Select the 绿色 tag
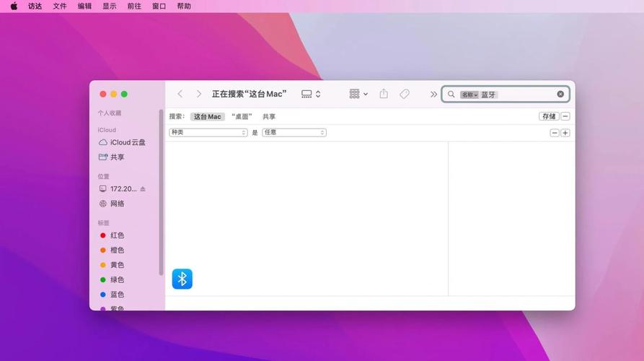The width and height of the screenshot is (644, 361). tap(112, 279)
